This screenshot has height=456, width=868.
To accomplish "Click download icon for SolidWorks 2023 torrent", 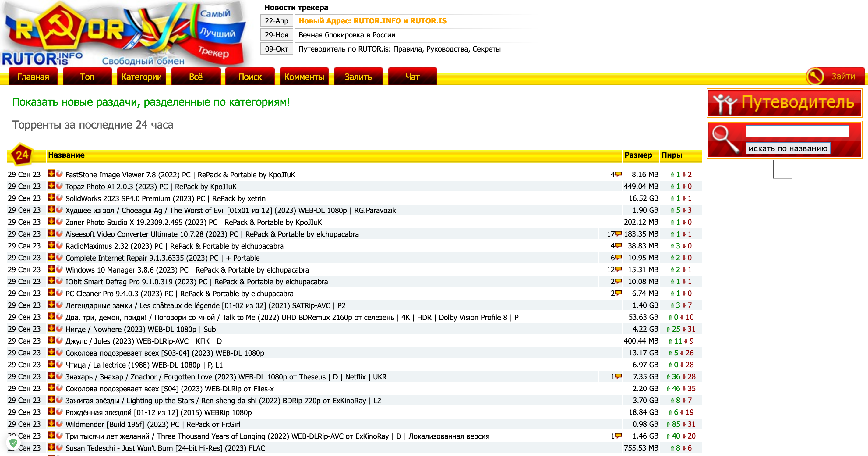I will (x=51, y=198).
